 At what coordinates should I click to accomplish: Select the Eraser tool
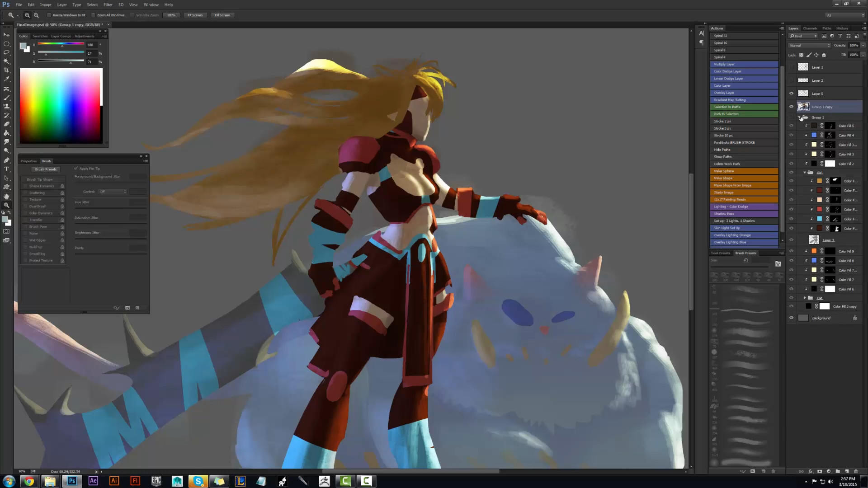[6, 124]
